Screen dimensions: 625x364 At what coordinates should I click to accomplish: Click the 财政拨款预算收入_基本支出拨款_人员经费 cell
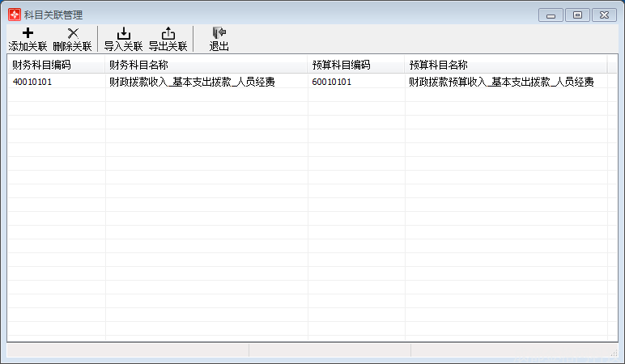tap(501, 82)
